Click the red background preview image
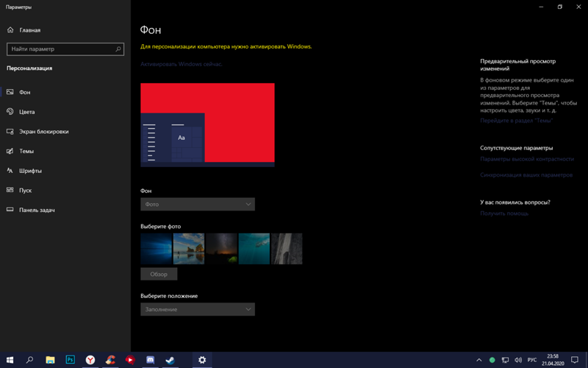The width and height of the screenshot is (588, 368). point(207,124)
